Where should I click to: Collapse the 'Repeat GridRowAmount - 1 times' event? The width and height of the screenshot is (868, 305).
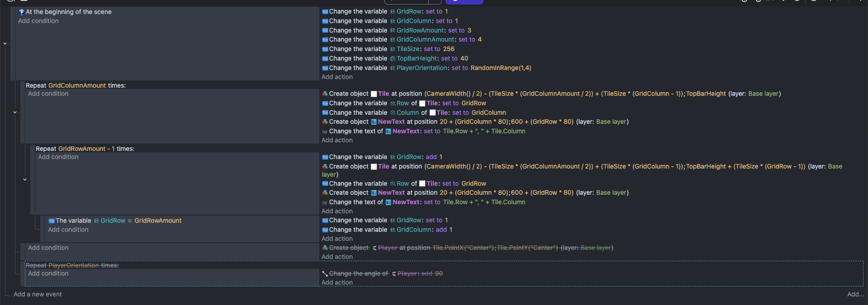25,179
